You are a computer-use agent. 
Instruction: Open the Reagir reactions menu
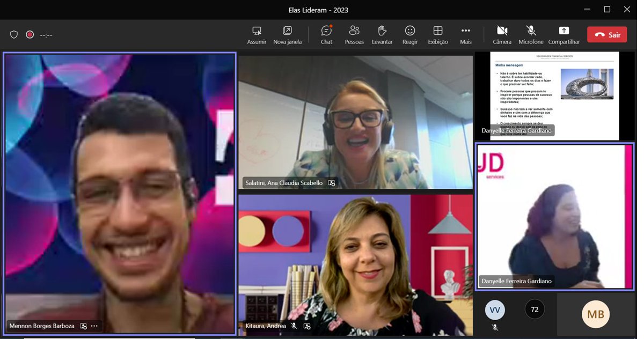[x=409, y=34]
